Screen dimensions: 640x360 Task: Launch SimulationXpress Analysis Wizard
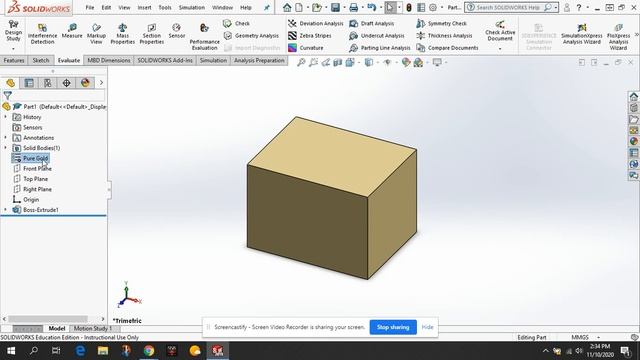[581, 33]
